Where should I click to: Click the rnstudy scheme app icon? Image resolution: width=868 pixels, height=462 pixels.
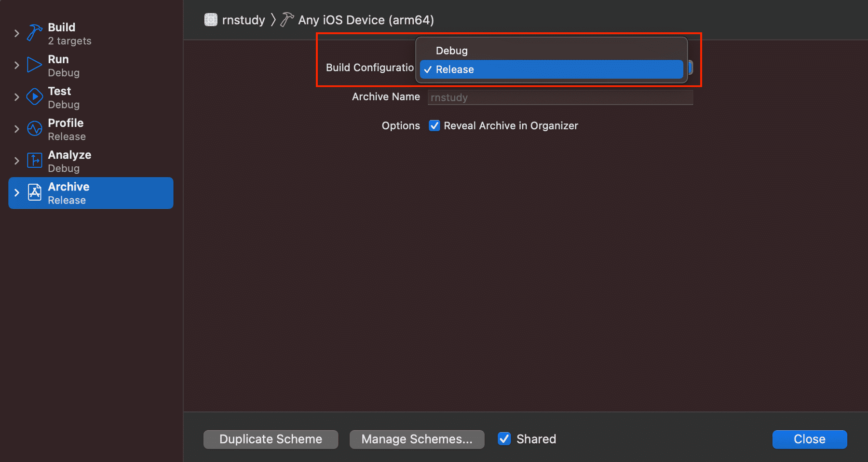click(211, 20)
